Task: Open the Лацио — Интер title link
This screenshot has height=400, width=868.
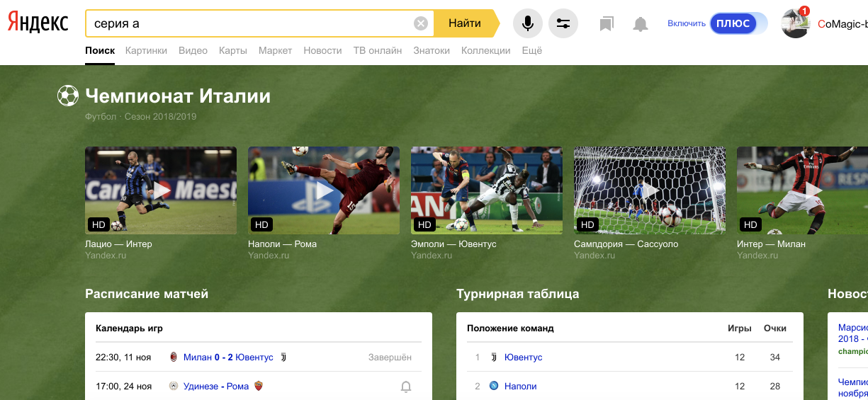Action: tap(118, 244)
